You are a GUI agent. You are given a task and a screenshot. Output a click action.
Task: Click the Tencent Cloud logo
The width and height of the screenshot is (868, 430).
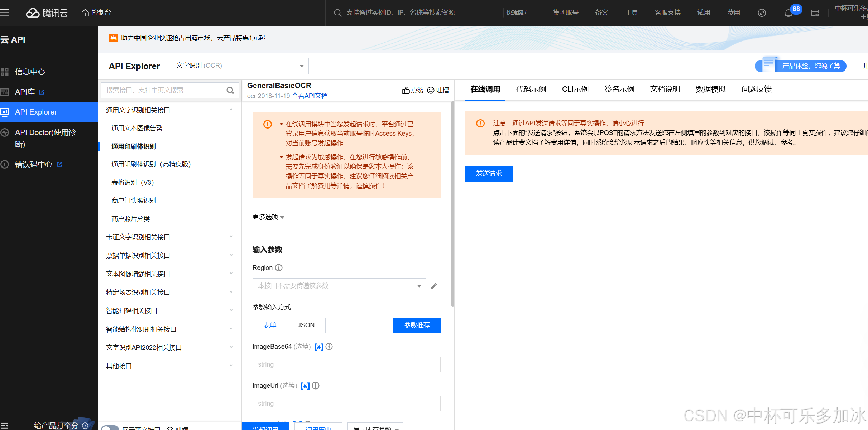click(x=47, y=13)
